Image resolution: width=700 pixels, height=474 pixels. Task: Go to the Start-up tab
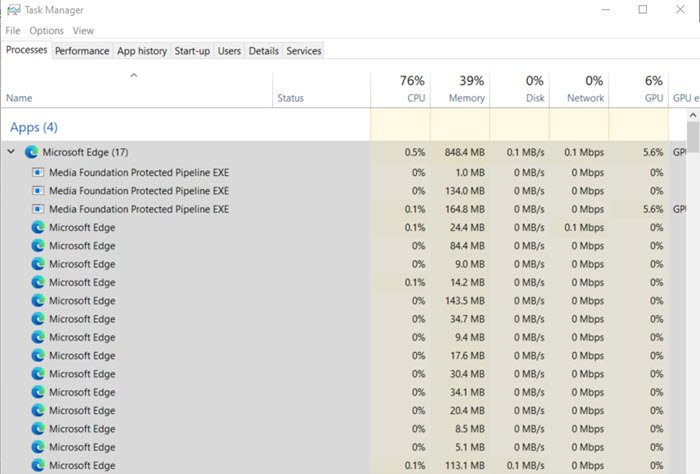coord(192,51)
